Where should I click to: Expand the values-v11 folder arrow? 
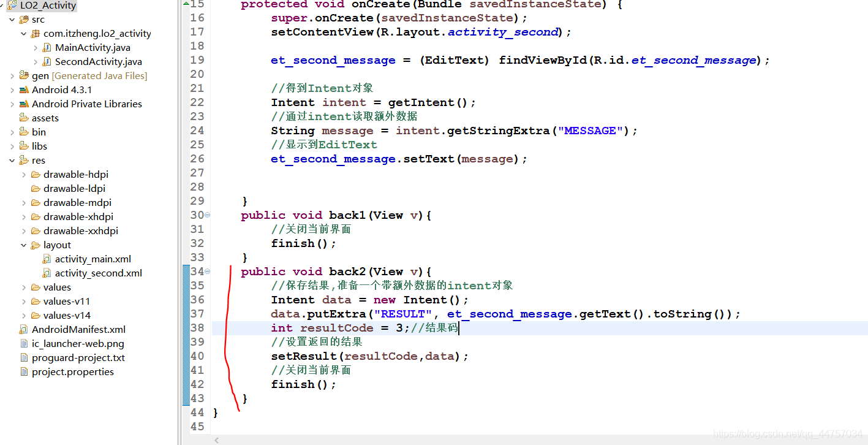coord(24,302)
